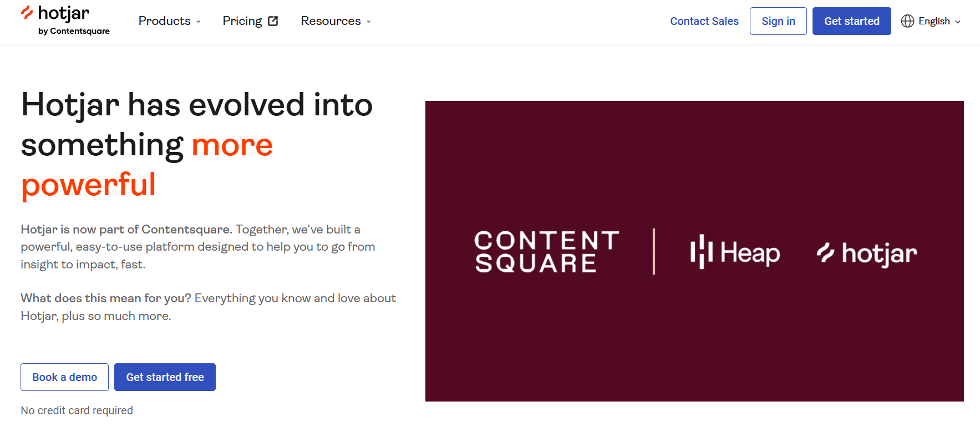
Task: Click the Book a demo button
Action: pyautogui.click(x=64, y=377)
